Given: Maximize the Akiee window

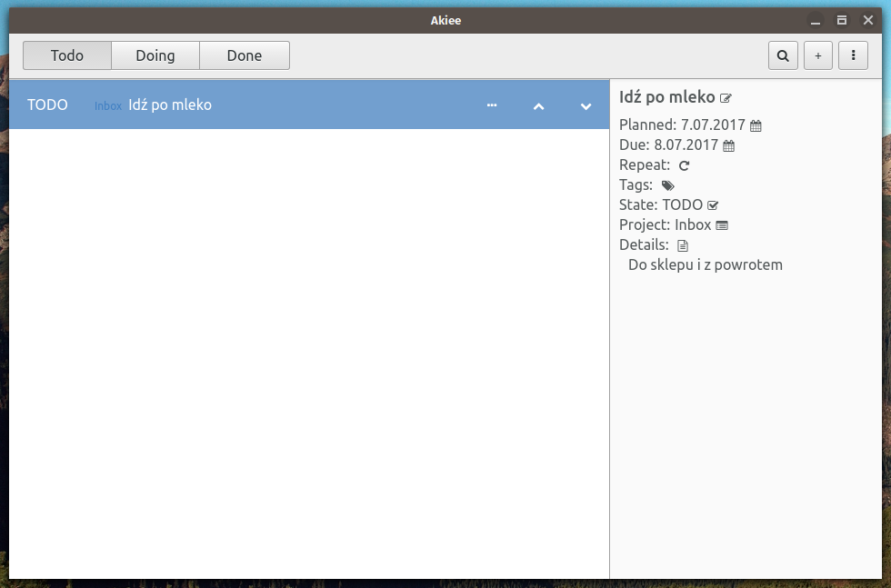Looking at the screenshot, I should click(842, 21).
